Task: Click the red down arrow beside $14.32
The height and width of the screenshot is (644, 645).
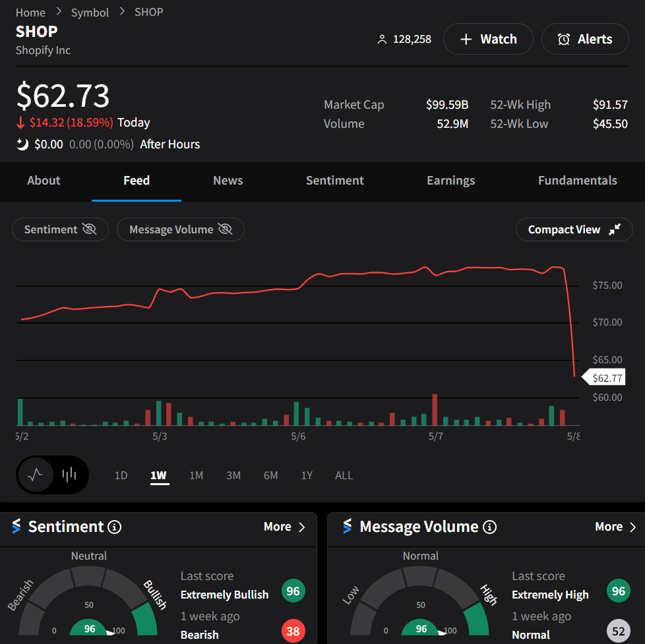Action: [x=20, y=123]
